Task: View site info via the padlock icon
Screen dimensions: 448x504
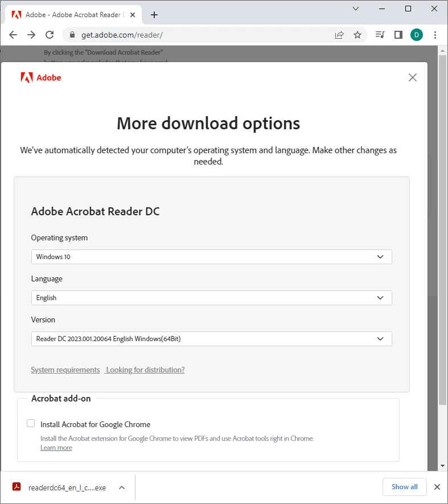Action: point(72,35)
